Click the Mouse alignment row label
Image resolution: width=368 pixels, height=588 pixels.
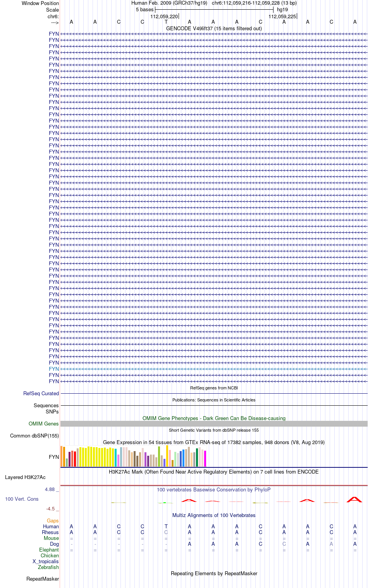pyautogui.click(x=52, y=538)
